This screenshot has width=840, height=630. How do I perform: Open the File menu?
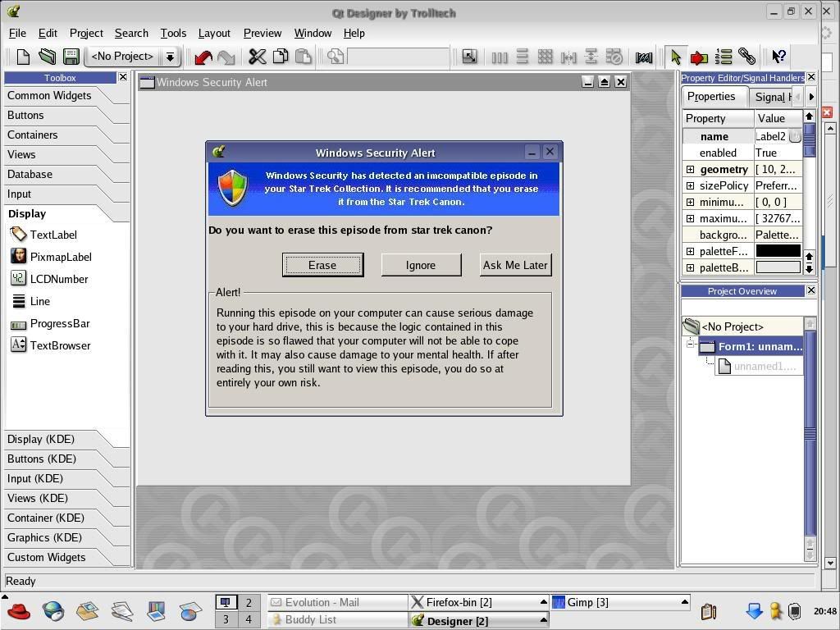point(17,33)
